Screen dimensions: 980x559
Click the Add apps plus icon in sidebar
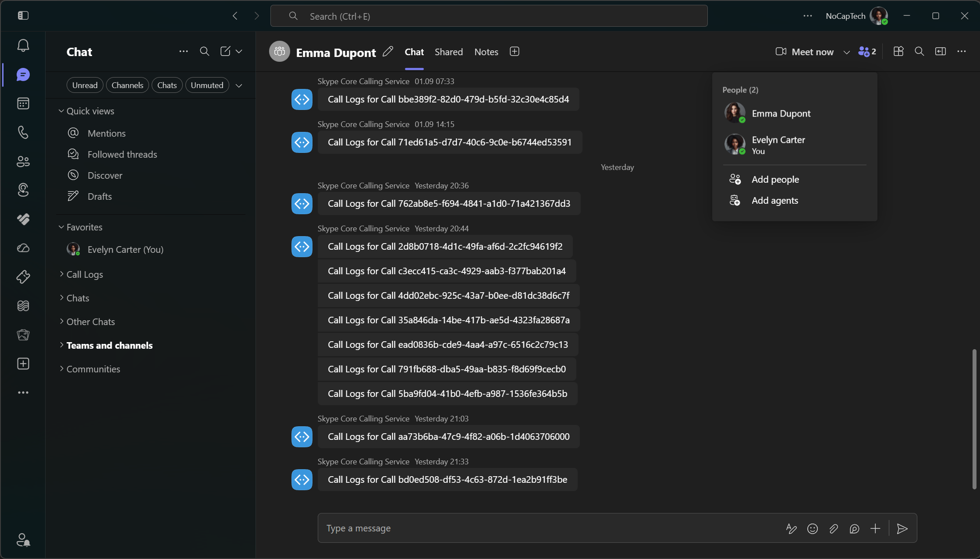point(23,364)
